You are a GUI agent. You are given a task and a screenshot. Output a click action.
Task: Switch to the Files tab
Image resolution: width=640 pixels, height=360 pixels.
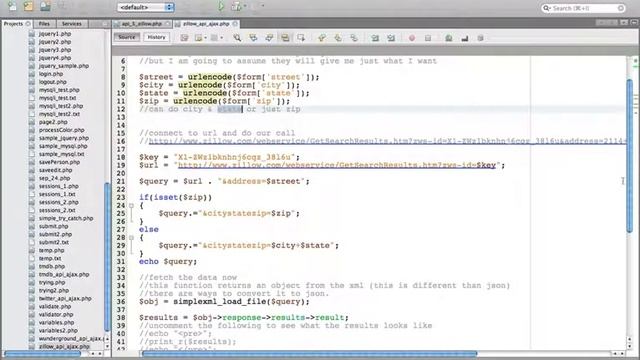(44, 24)
